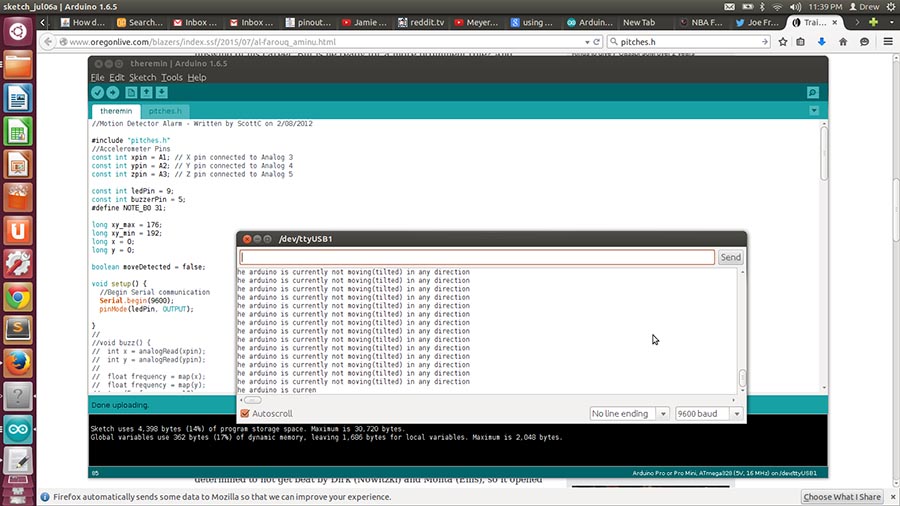900x506 pixels.
Task: Toggle the Autoscroll checkbox
Action: [245, 414]
